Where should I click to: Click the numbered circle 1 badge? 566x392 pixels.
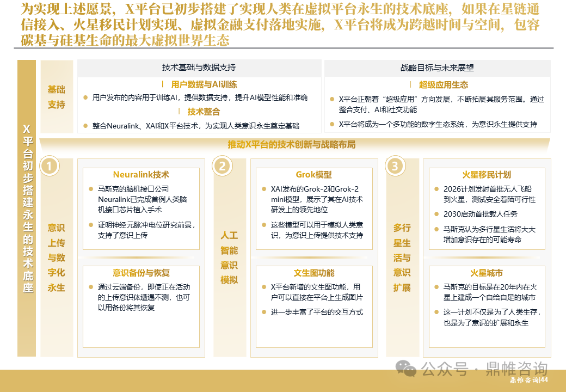50,167
